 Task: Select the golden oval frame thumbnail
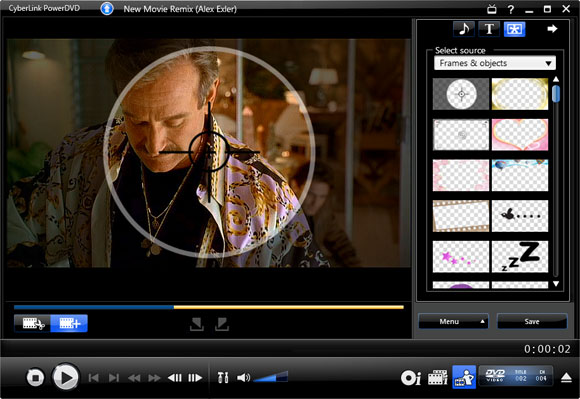tap(520, 94)
